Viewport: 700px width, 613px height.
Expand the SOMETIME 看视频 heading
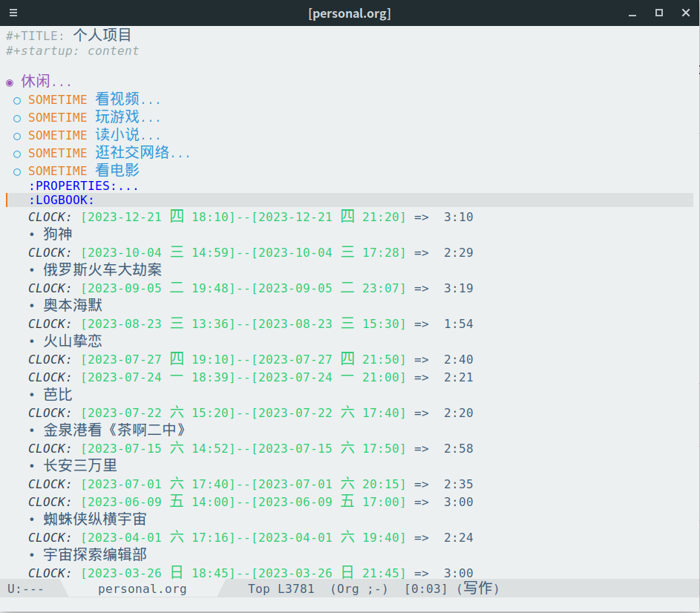point(128,99)
